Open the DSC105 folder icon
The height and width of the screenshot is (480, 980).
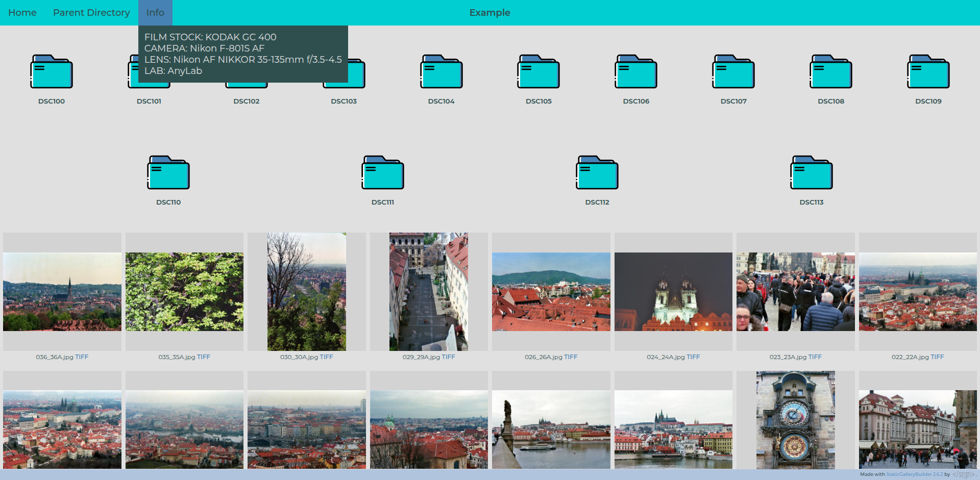(x=538, y=72)
